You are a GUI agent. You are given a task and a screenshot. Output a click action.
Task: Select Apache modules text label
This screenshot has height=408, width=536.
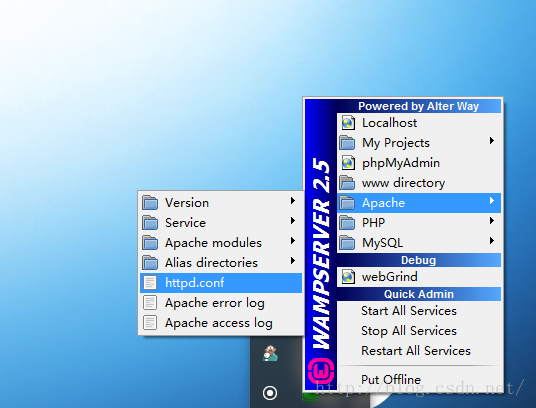click(x=213, y=243)
